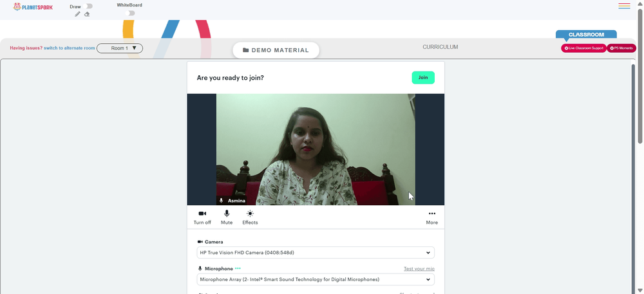
Task: Open the More options menu
Action: 431,217
